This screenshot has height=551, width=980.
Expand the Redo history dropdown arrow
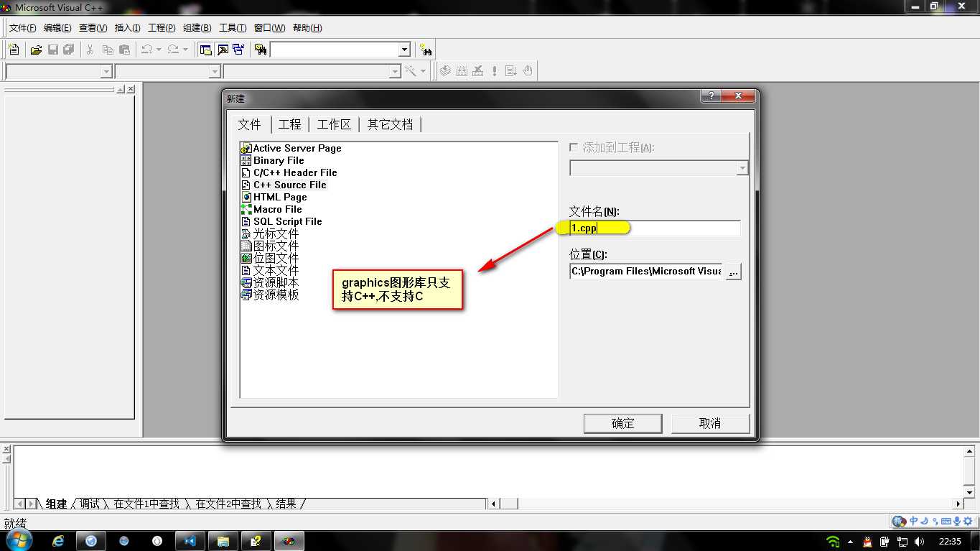(185, 50)
